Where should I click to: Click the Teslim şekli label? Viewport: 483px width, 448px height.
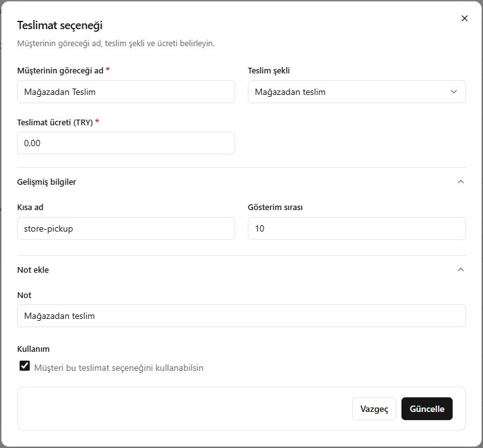coord(269,71)
